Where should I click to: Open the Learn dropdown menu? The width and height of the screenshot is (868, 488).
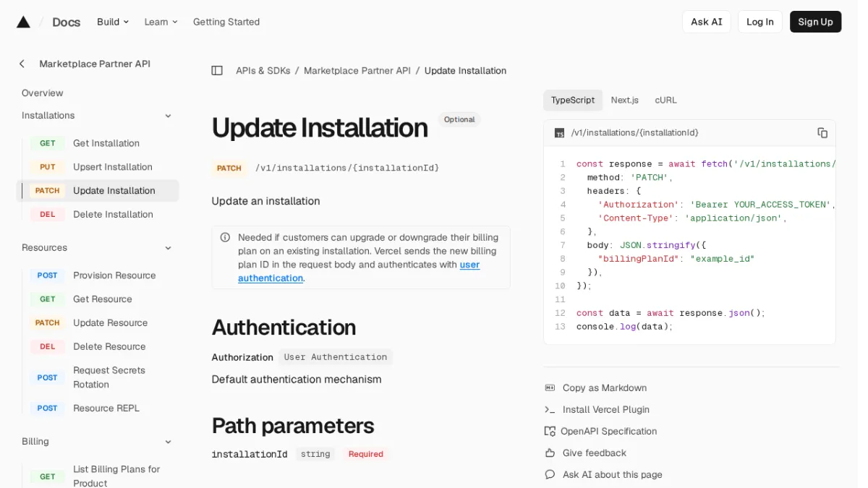tap(161, 22)
